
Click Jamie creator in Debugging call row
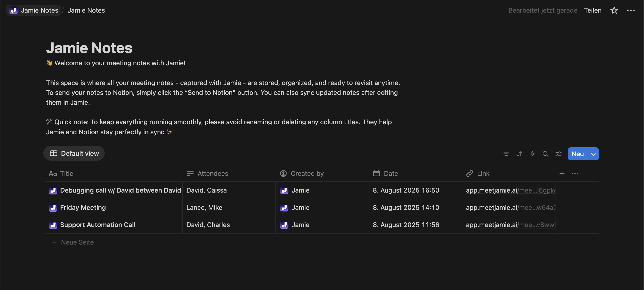tap(301, 190)
